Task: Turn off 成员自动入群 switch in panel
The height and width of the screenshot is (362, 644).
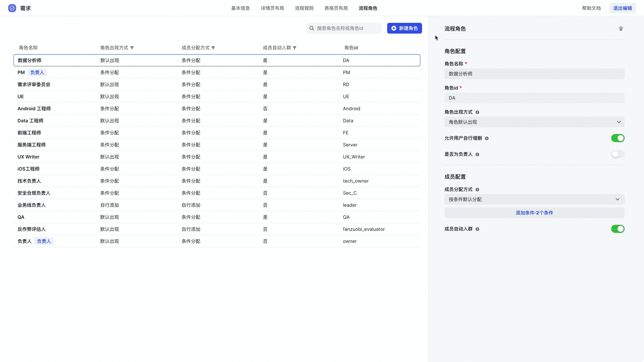Action: point(618,229)
